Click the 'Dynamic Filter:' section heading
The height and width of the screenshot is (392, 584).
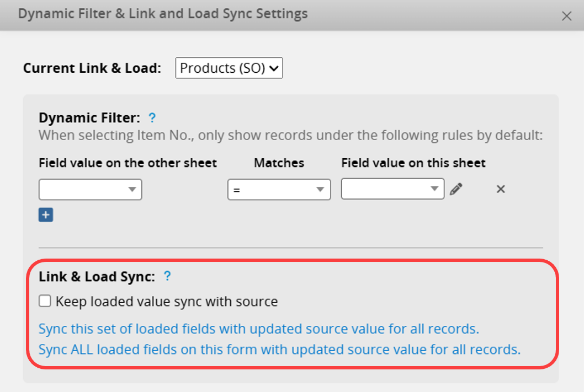click(x=90, y=117)
